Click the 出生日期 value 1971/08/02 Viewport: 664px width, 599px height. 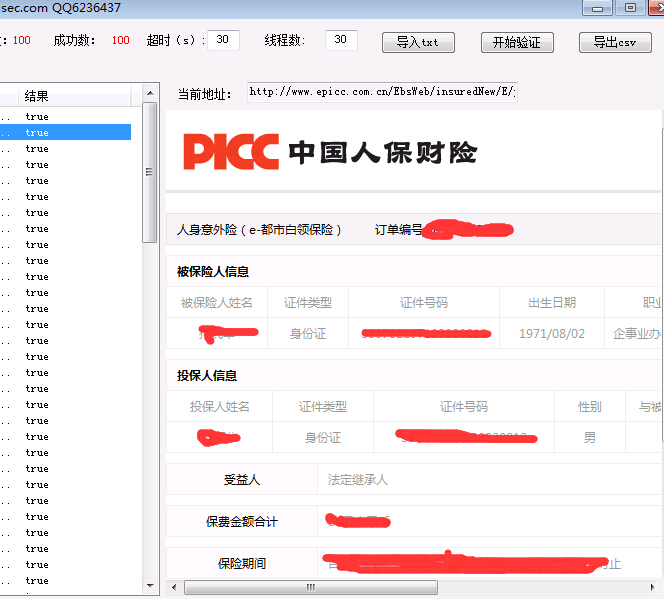pos(552,334)
